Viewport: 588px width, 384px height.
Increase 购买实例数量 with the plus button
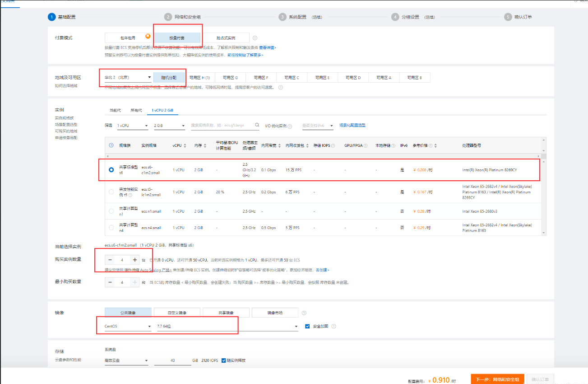[x=134, y=260]
